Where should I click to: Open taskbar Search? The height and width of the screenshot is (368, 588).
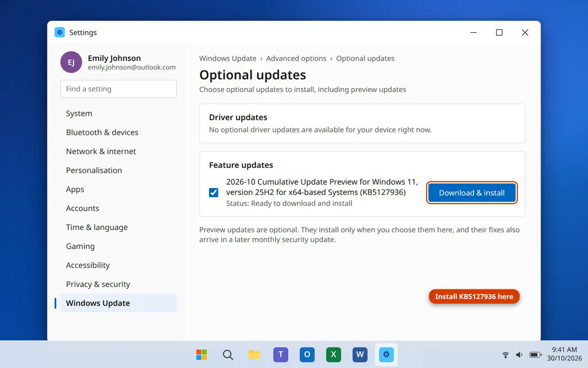[227, 354]
